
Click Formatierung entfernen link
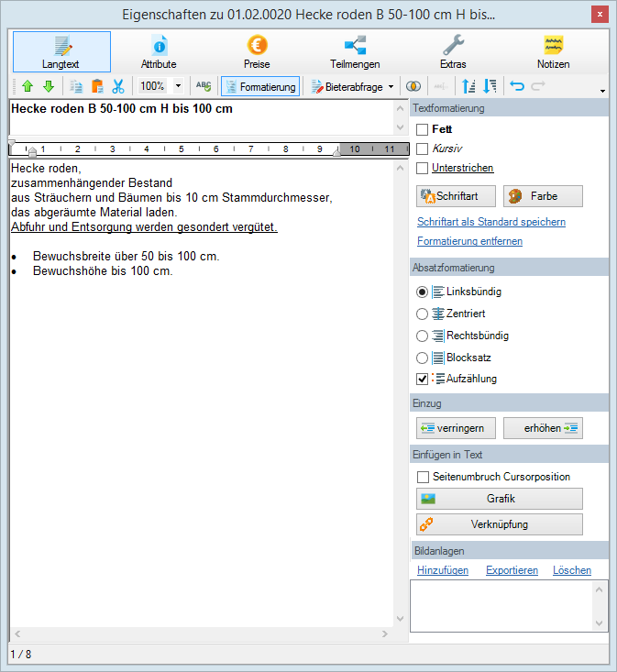(469, 241)
